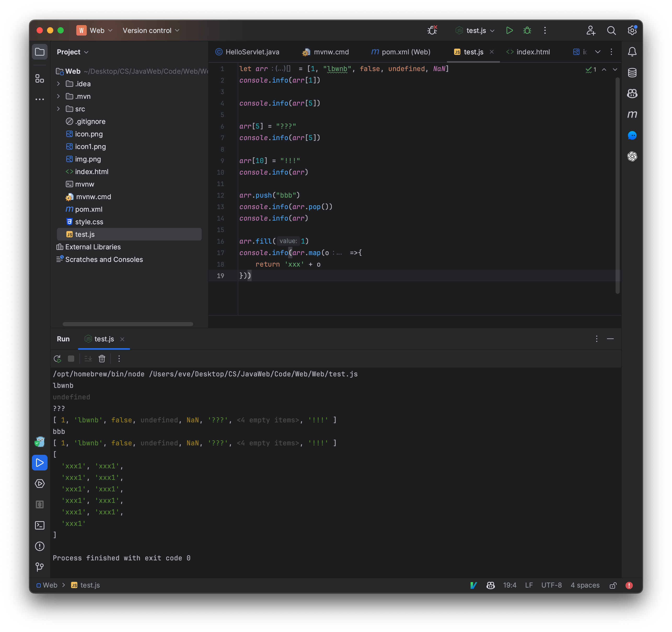
Task: Close the test.js editor tab
Action: (x=492, y=52)
